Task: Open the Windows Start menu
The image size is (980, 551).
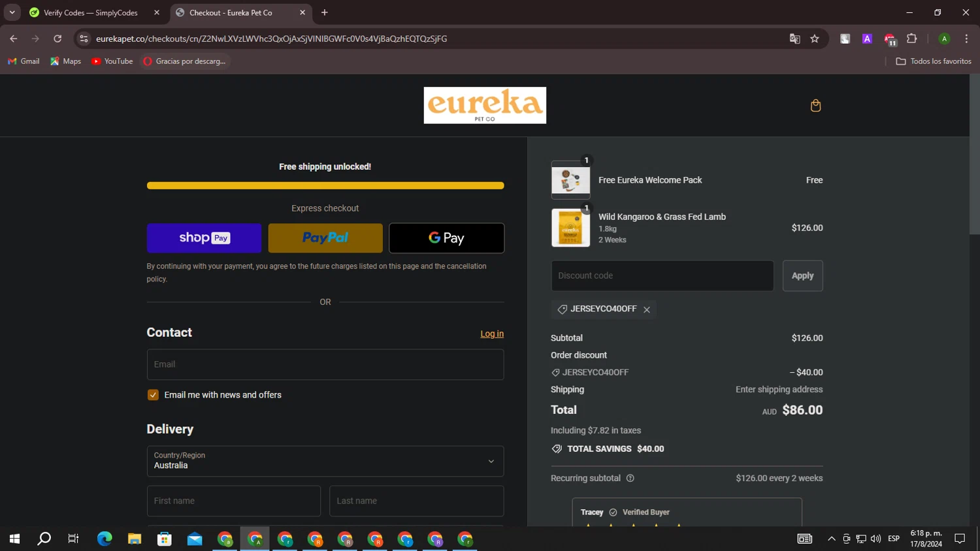Action: pos(14,539)
